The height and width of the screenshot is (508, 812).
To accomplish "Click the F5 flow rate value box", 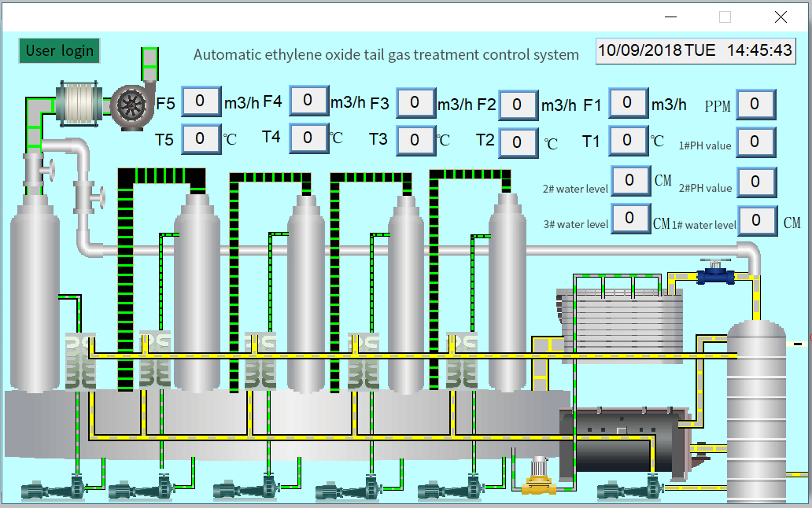I will tap(201, 101).
